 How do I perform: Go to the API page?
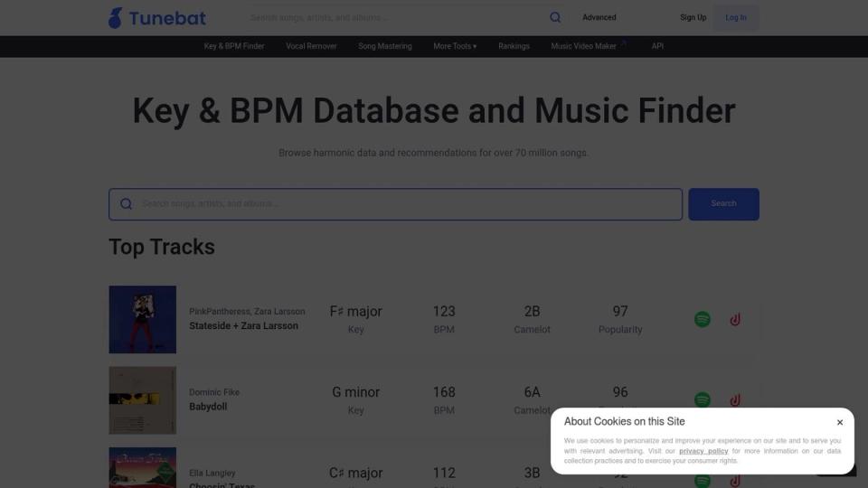tap(657, 46)
